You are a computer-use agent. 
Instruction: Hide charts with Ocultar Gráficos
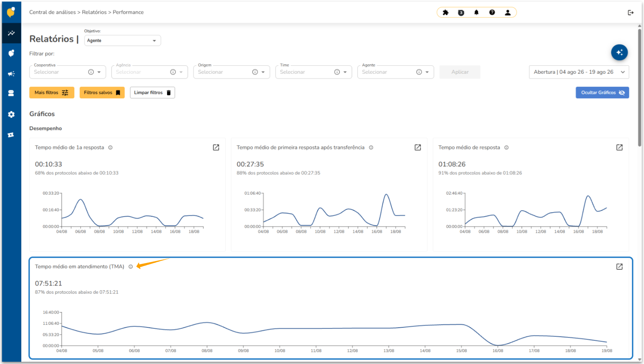[602, 93]
